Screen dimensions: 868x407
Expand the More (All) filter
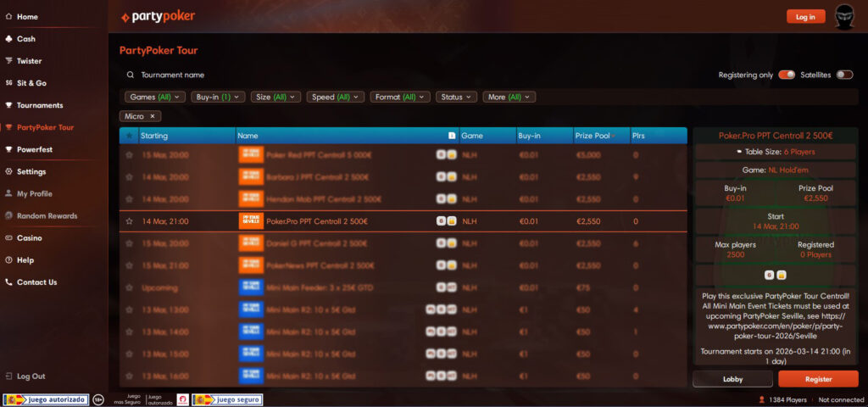[509, 97]
